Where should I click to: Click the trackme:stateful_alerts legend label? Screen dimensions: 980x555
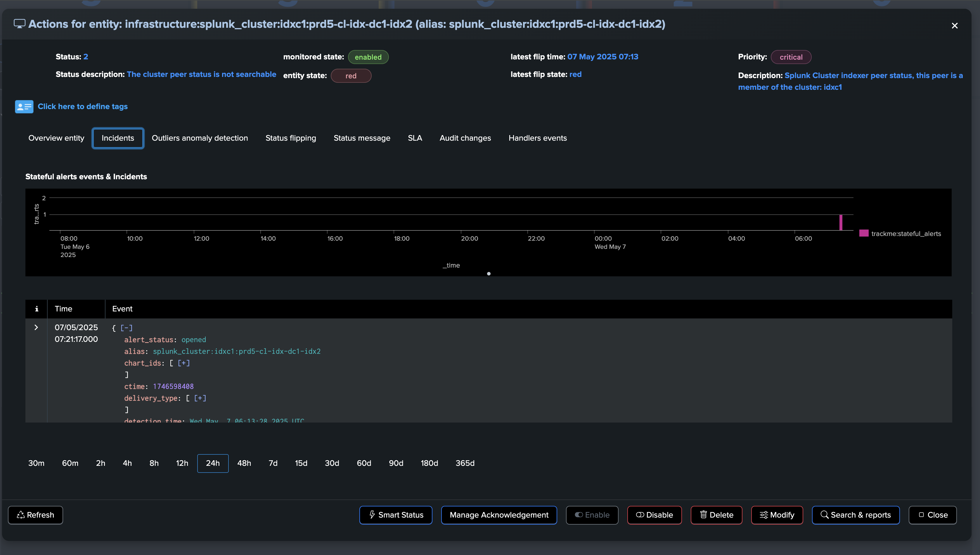[906, 234]
